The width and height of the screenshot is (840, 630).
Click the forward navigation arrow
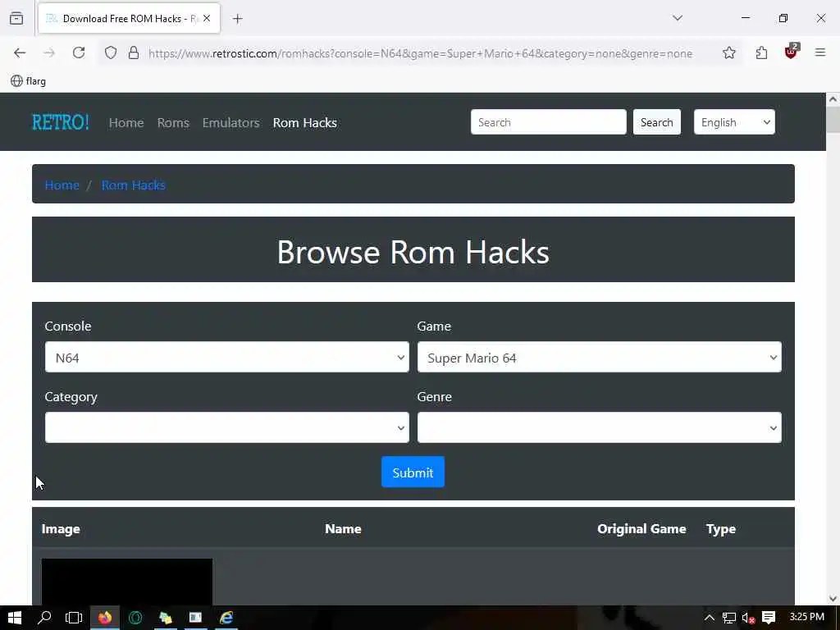tap(49, 52)
